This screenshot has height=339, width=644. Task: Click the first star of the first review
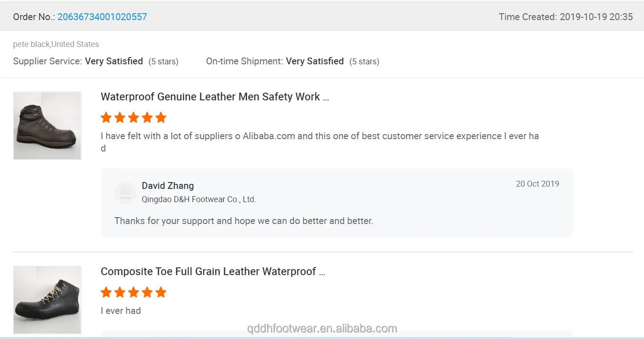coord(106,118)
